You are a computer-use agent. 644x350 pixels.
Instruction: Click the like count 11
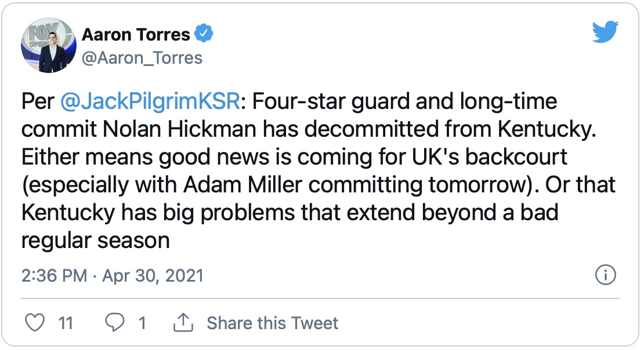coord(66,323)
